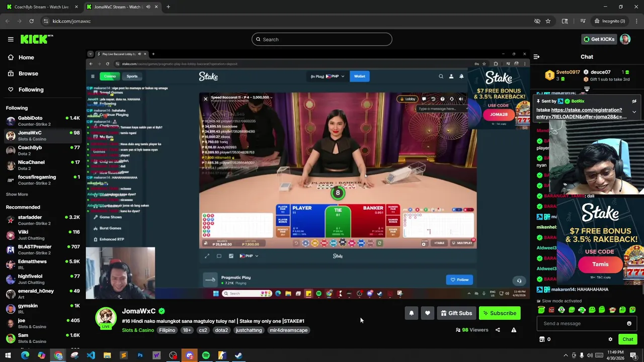Open Chrome media control icon
The height and width of the screenshot is (362, 644).
pos(583,21)
